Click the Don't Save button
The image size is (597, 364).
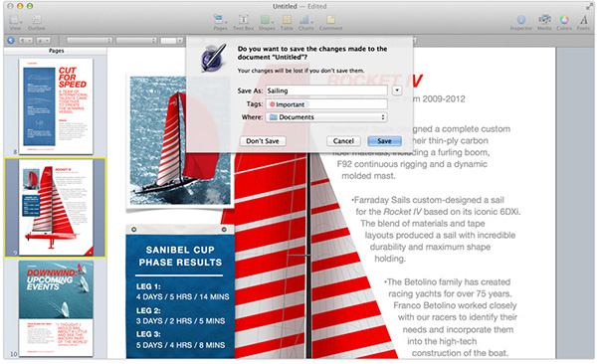click(x=263, y=141)
